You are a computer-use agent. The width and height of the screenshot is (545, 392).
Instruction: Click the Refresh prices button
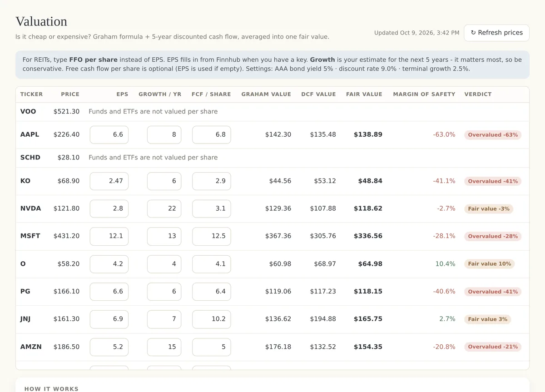[x=496, y=33]
